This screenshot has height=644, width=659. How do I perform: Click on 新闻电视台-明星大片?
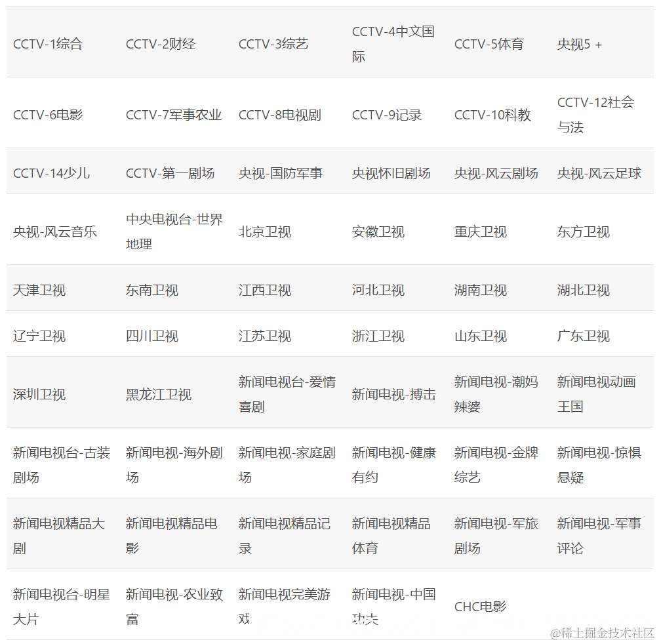point(62,607)
